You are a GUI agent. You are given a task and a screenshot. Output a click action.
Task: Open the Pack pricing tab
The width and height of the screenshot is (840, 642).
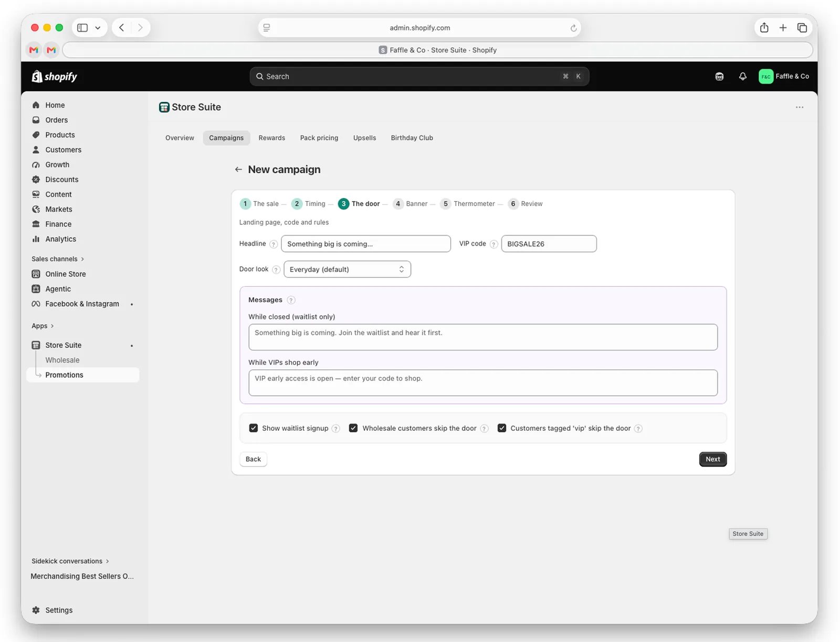[319, 138]
